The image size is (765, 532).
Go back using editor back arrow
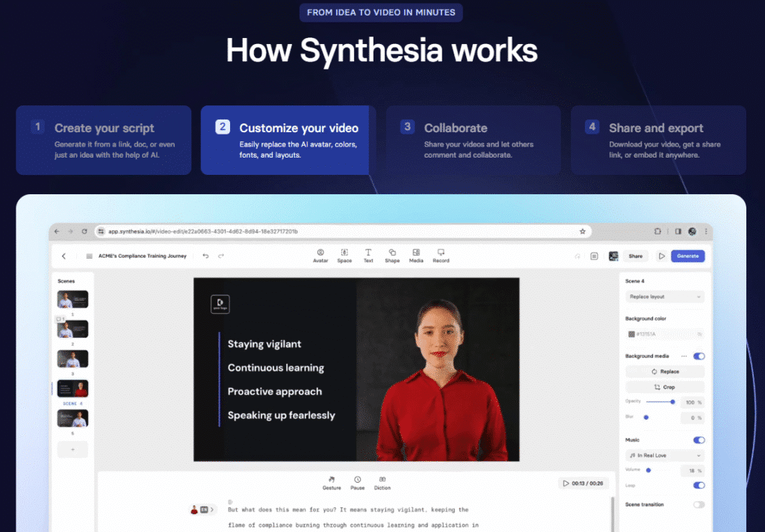[64, 256]
